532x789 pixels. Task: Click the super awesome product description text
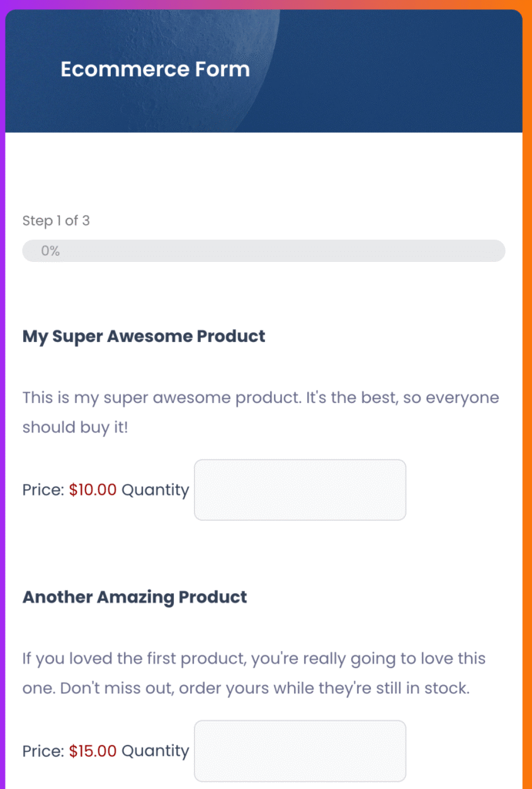click(x=260, y=412)
